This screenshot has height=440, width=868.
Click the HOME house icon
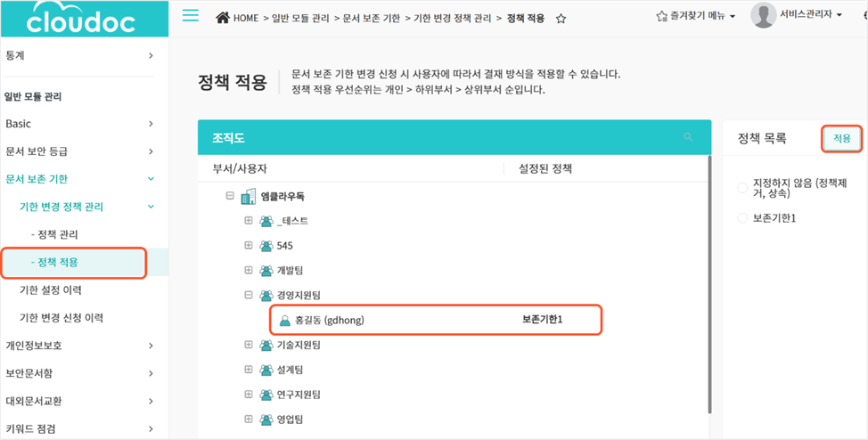pyautogui.click(x=223, y=17)
